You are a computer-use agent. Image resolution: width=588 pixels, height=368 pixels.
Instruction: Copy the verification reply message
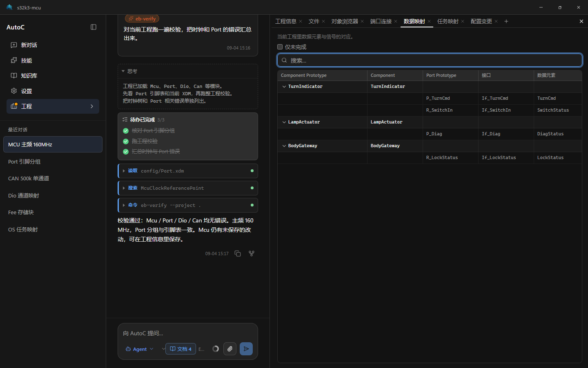tap(238, 254)
